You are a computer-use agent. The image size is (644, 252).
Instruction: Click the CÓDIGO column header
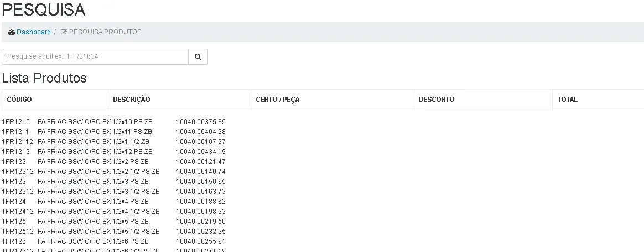[x=19, y=100]
